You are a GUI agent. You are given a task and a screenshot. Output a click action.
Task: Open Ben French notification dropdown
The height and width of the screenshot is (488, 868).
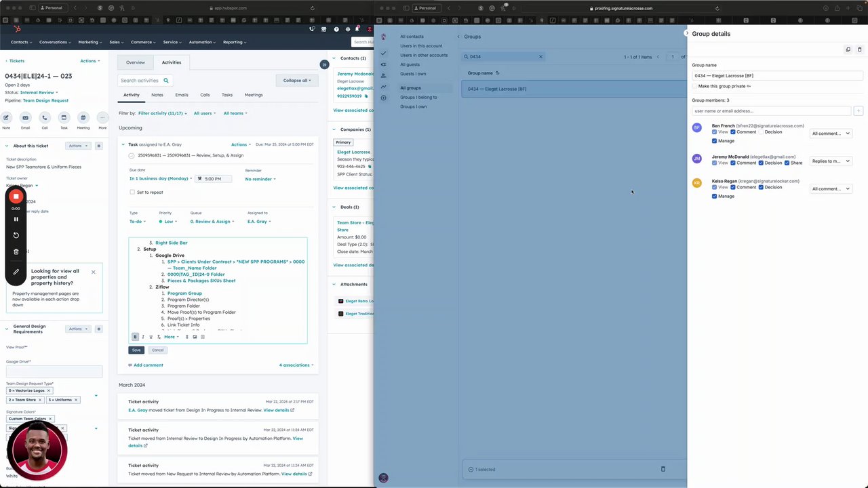(831, 134)
